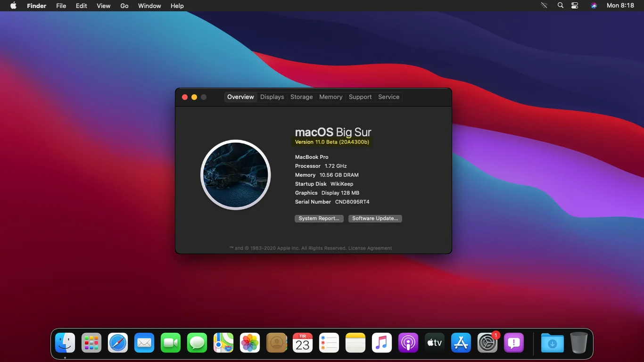
Task: Switch to the Support tab
Action: pos(360,97)
